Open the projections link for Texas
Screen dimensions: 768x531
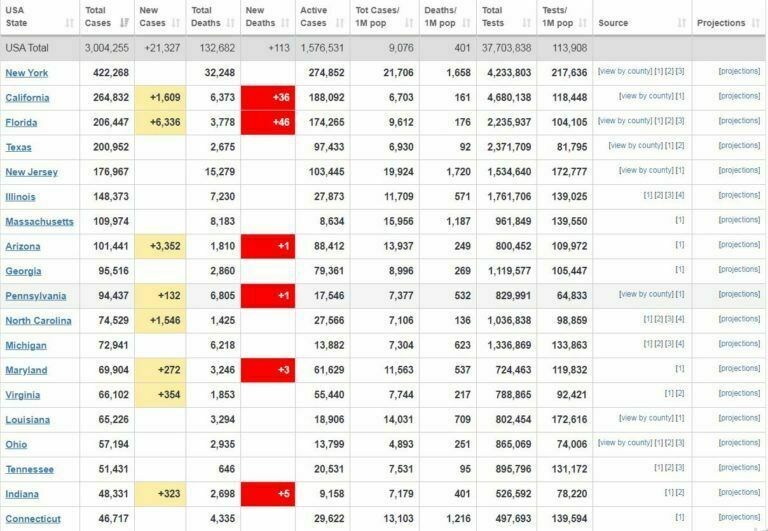click(x=739, y=146)
